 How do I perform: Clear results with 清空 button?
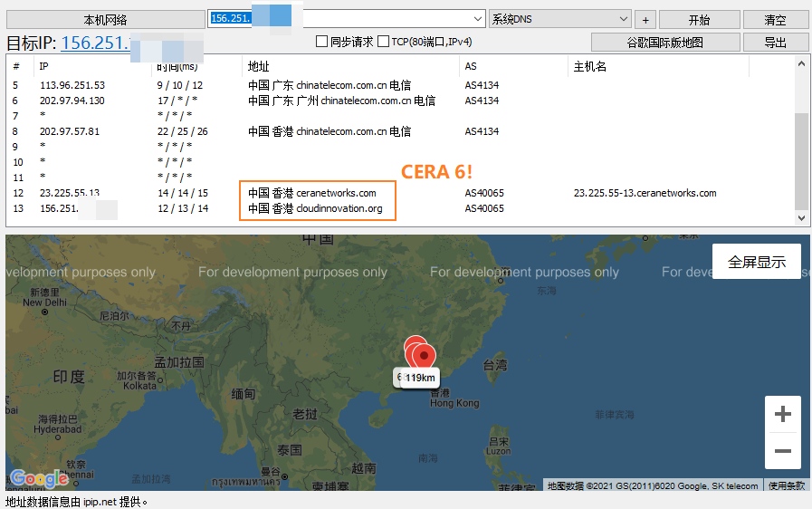(x=775, y=20)
